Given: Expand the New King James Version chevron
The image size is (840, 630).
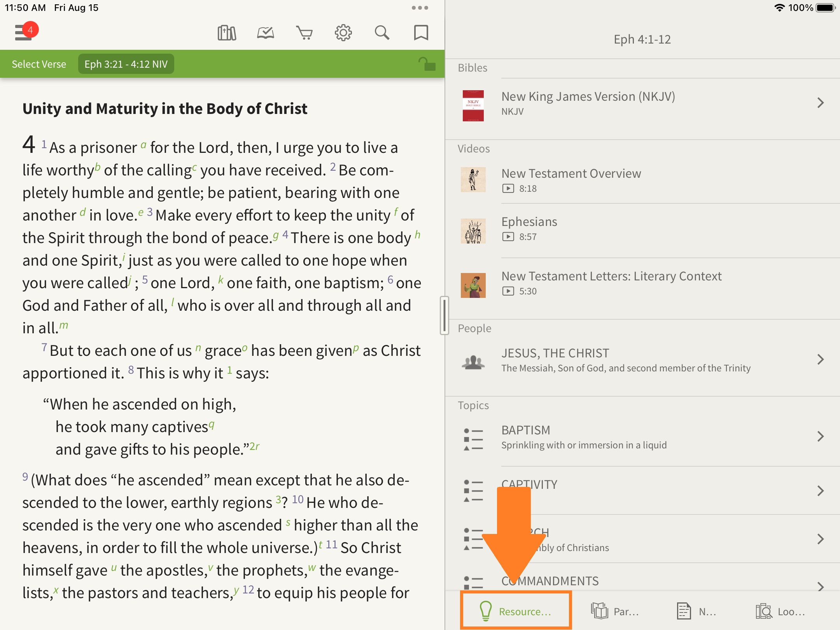Looking at the screenshot, I should click(x=821, y=103).
